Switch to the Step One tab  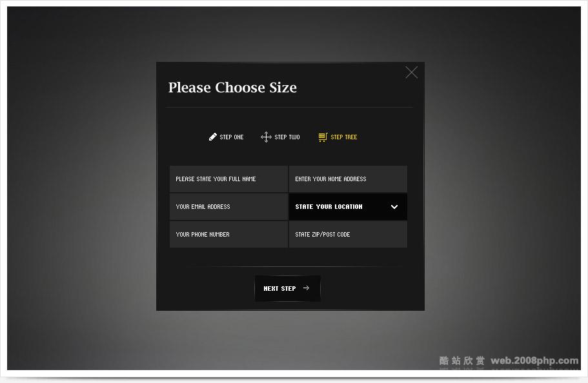(232, 137)
